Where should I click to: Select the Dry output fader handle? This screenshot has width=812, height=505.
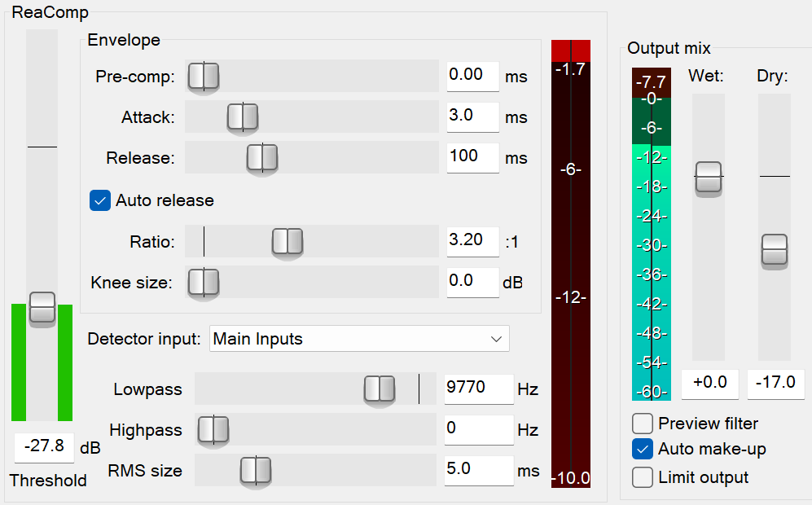(775, 252)
